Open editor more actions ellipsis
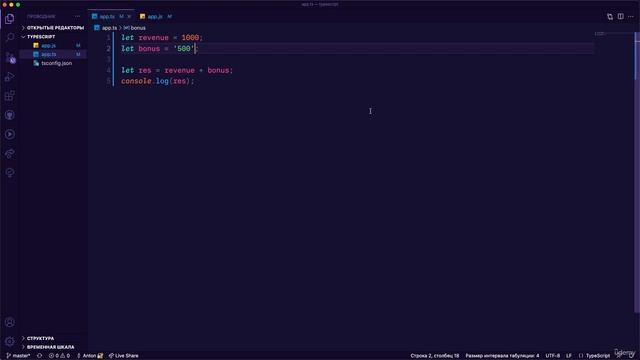640x360 pixels. coord(631,17)
